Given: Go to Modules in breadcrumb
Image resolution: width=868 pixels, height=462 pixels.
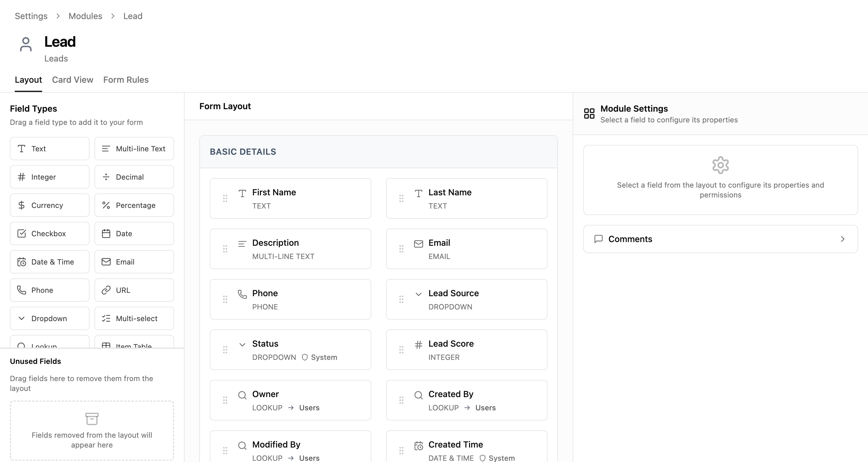Looking at the screenshot, I should point(85,16).
